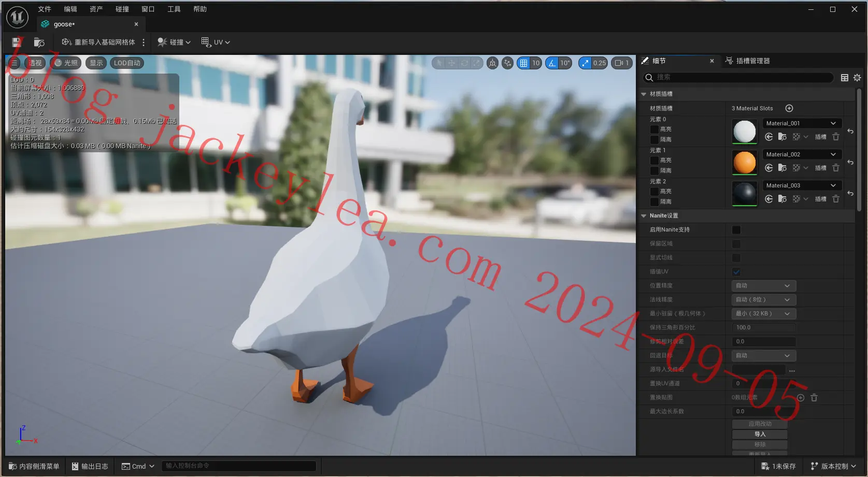This screenshot has width=868, height=477.
Task: Switch to socket manager tab
Action: click(x=747, y=61)
